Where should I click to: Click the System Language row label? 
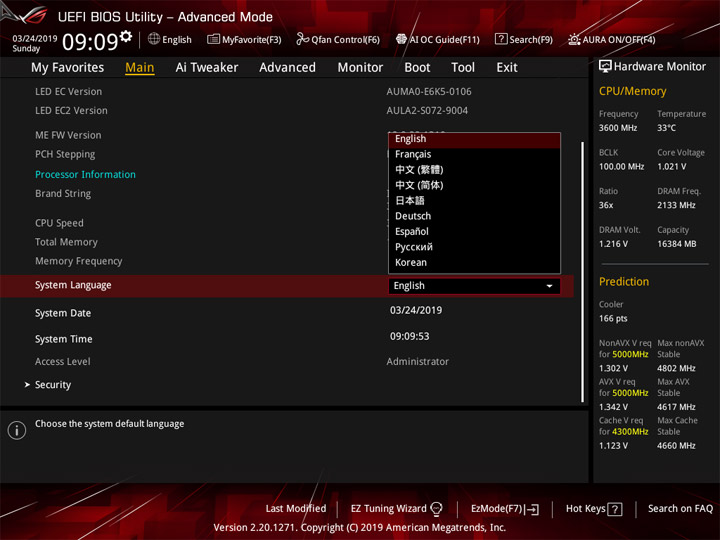point(73,285)
